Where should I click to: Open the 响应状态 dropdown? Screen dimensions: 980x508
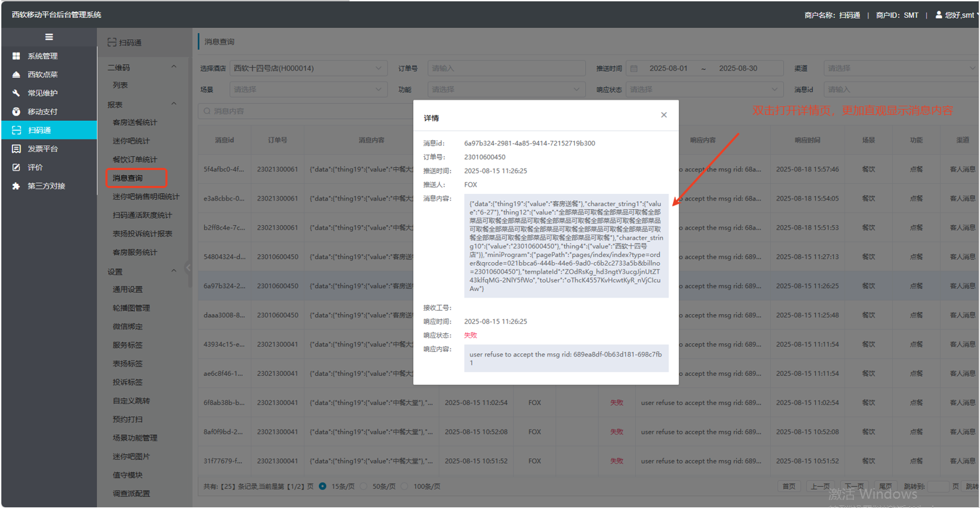point(704,90)
